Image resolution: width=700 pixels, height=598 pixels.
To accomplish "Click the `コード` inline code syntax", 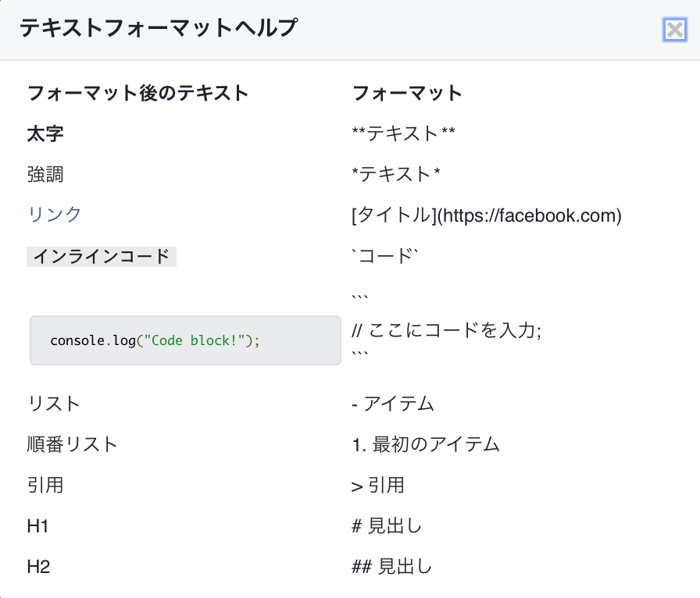I will pos(386,256).
